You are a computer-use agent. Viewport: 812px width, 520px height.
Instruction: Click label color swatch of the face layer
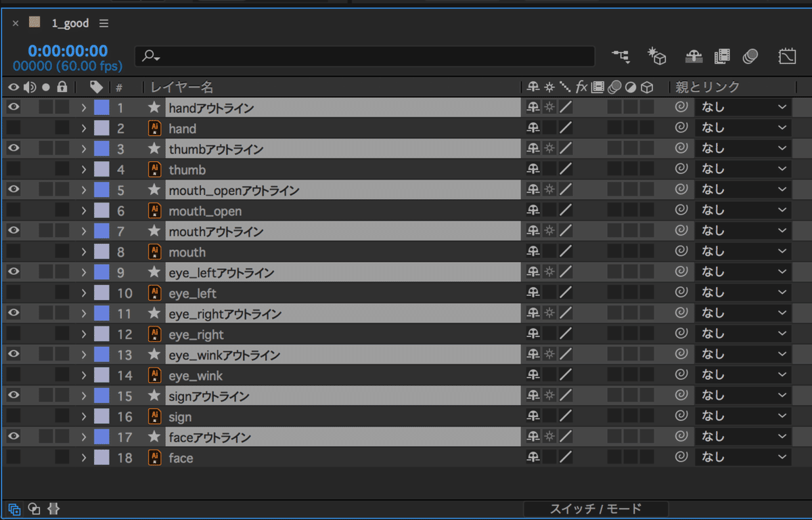click(x=101, y=458)
